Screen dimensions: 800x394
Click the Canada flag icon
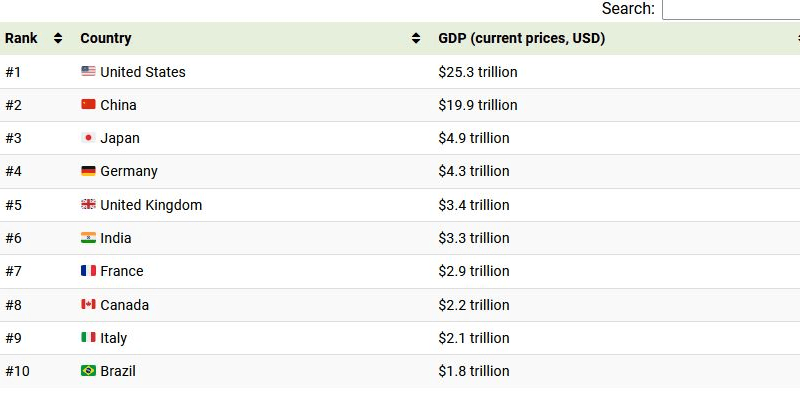pos(88,305)
